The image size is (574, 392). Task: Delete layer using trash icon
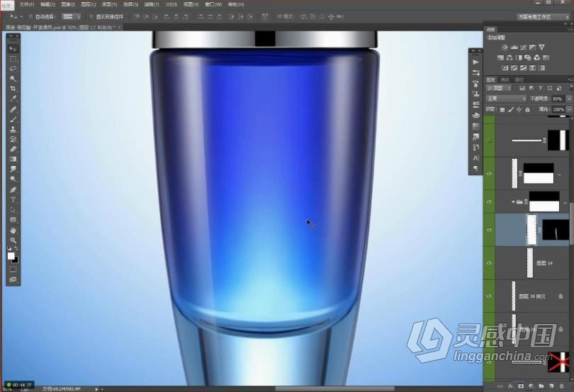point(561,386)
